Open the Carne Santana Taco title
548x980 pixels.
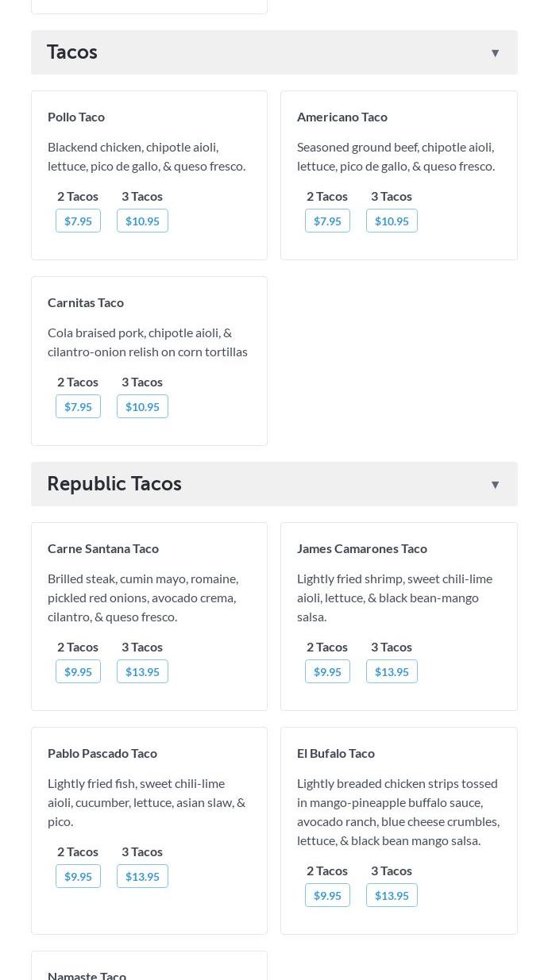[x=103, y=548]
